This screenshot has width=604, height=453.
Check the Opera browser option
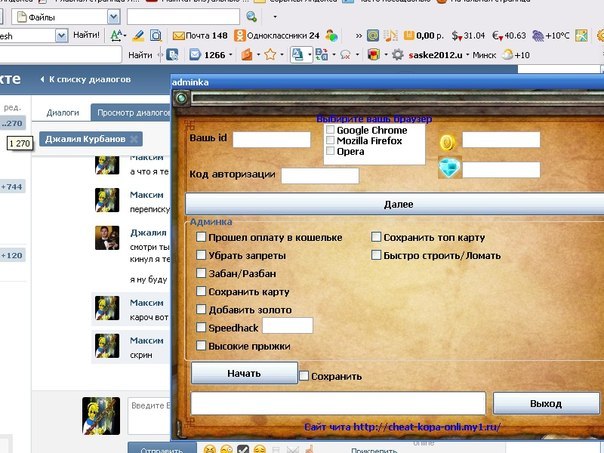(x=330, y=151)
